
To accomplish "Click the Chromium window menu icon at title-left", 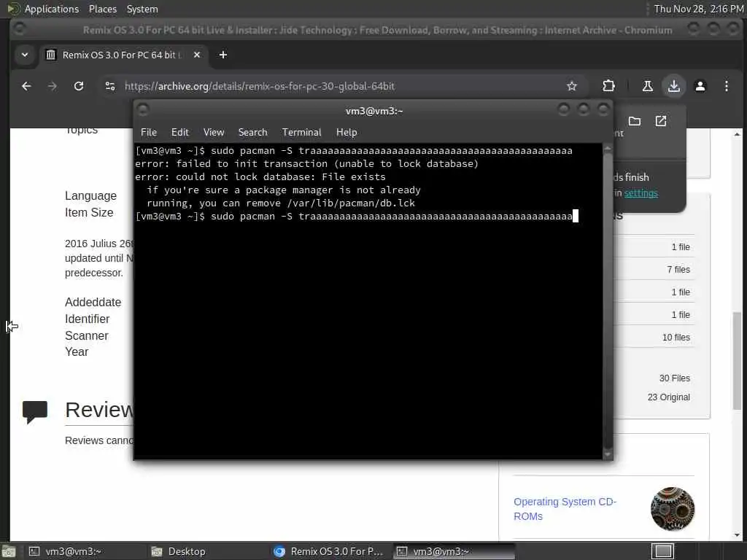I will click(19, 29).
